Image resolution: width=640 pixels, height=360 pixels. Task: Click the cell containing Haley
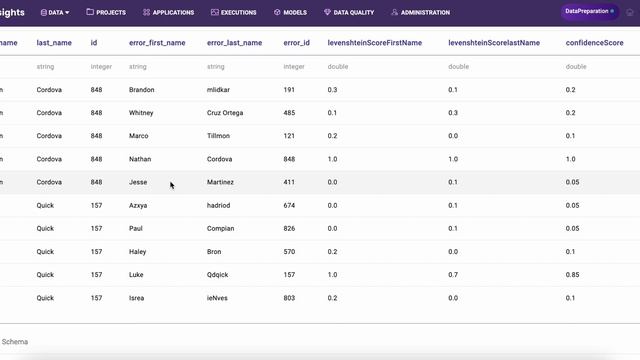[138, 252]
